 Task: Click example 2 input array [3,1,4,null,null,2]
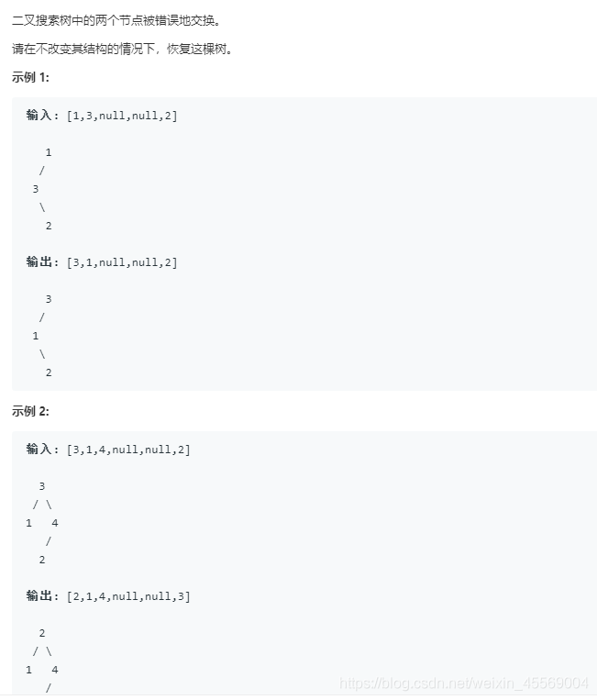tap(128, 450)
